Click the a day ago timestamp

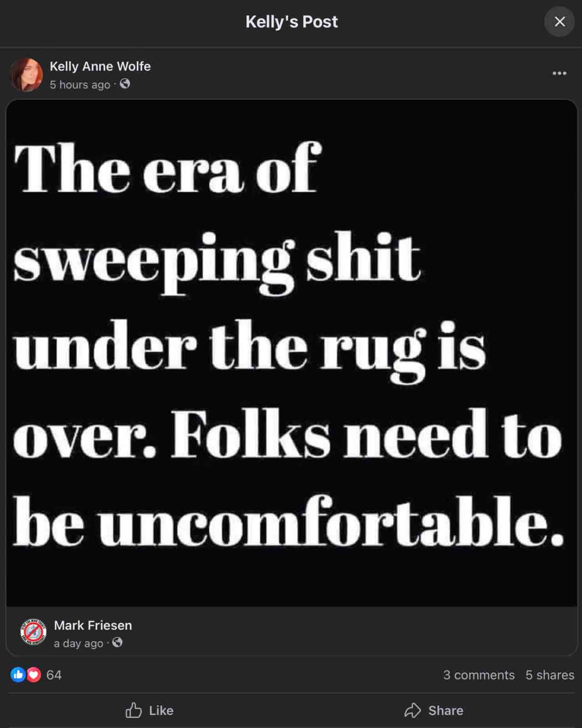pyautogui.click(x=79, y=643)
